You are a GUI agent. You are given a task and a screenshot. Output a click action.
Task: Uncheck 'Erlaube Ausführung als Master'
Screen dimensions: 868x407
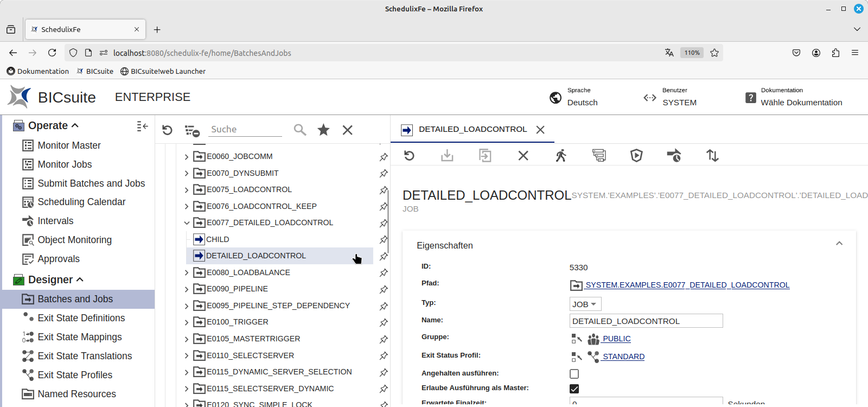[x=574, y=389]
